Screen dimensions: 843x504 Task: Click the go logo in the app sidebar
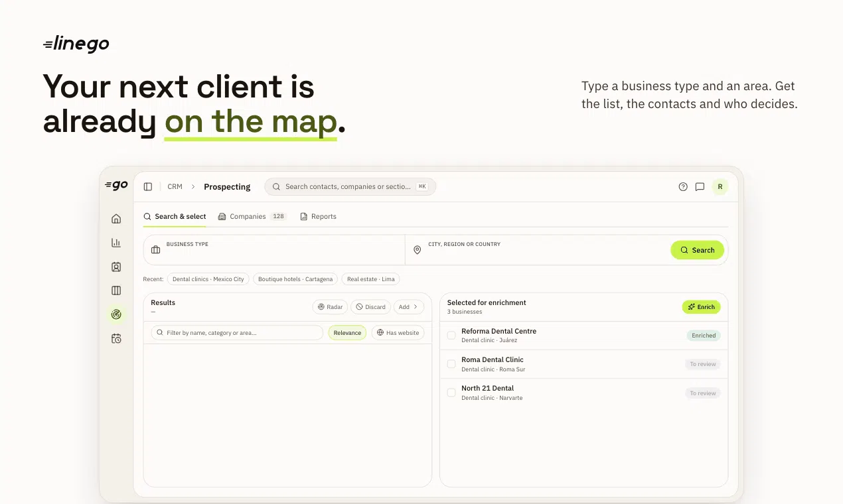click(x=116, y=186)
